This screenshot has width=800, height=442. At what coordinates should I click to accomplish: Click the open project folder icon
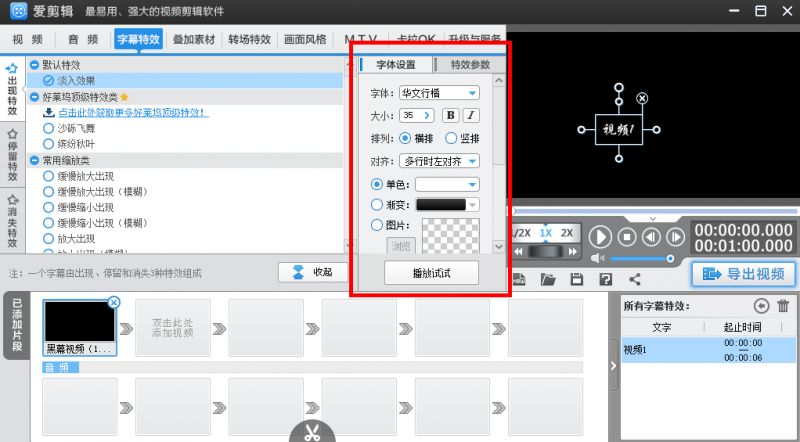pyautogui.click(x=547, y=280)
